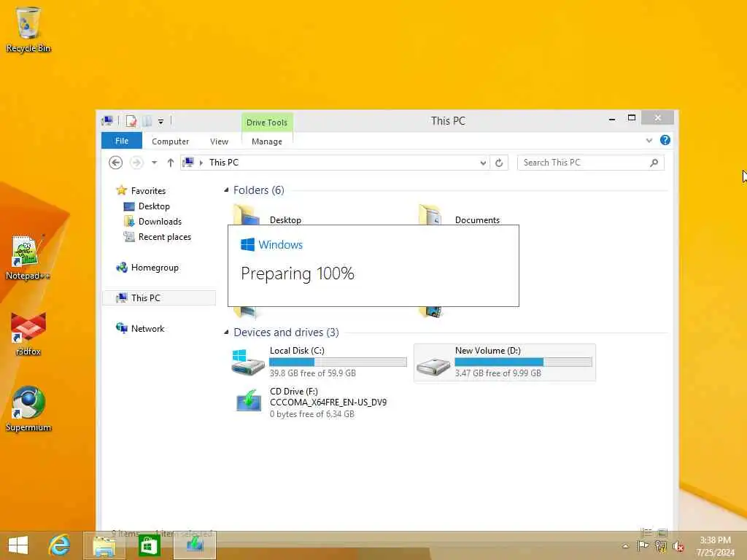
Task: Click Local Disk (C:) usage bar
Action: pos(338,362)
